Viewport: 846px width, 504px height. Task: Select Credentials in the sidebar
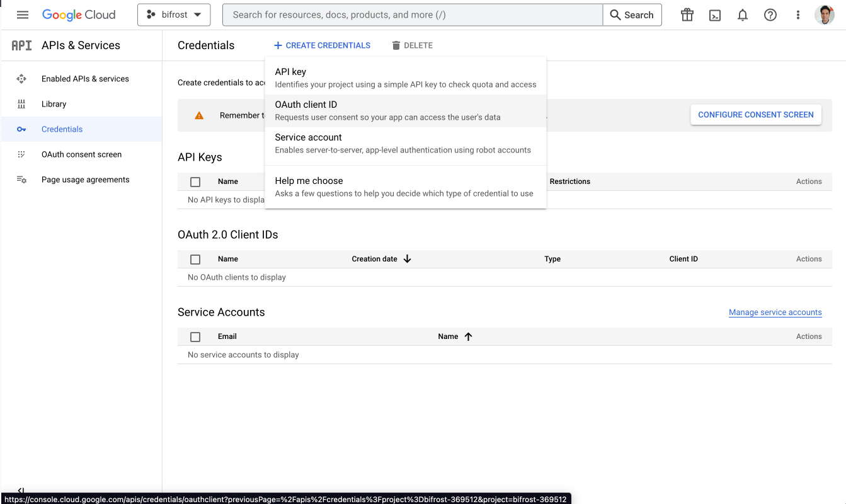81,129
